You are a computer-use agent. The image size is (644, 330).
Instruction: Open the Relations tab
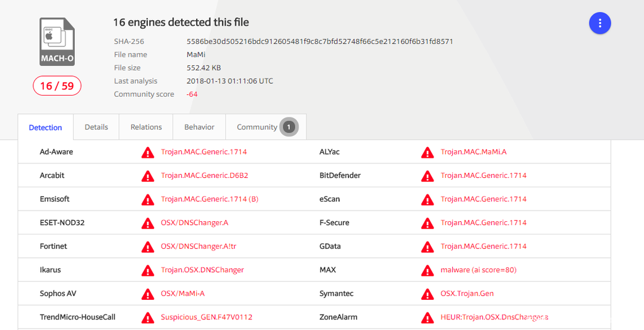[146, 127]
